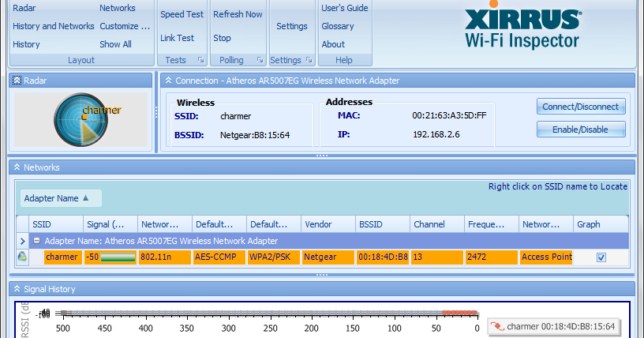Open the Settings group dialog launcher
The image size is (644, 338).
coord(309,60)
